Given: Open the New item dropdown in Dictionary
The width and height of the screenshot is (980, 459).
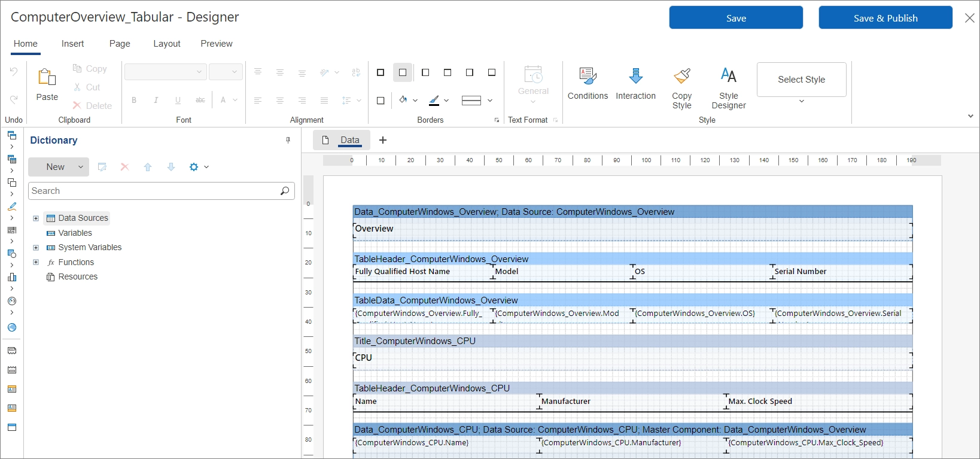Looking at the screenshot, I should pos(80,167).
